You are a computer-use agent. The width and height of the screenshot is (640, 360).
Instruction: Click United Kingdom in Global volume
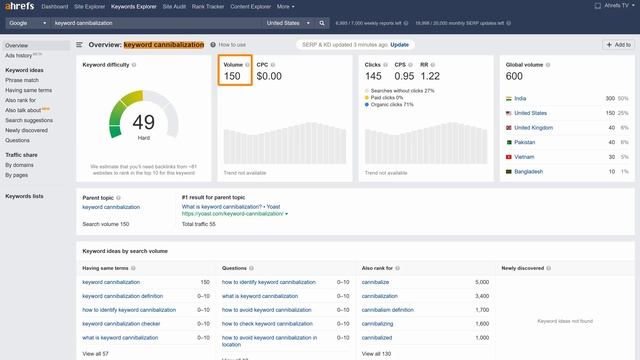[x=533, y=128]
